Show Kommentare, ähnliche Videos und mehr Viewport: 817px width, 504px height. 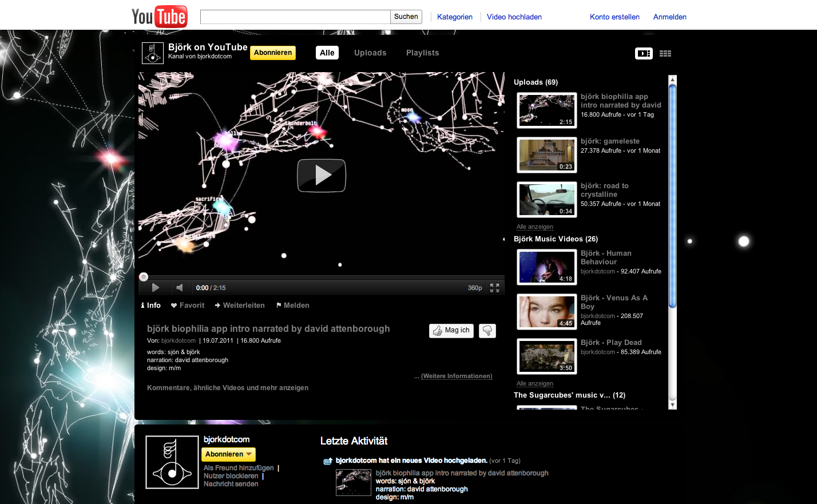[228, 388]
